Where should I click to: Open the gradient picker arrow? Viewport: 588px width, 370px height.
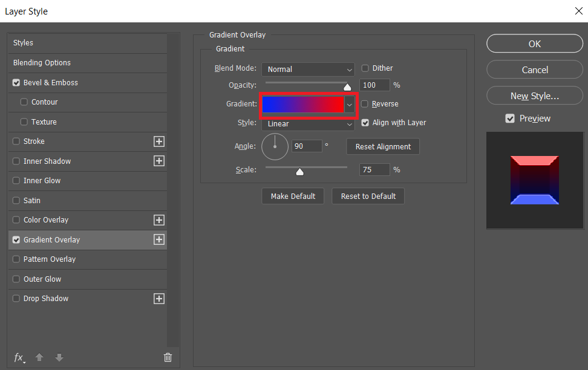point(350,105)
